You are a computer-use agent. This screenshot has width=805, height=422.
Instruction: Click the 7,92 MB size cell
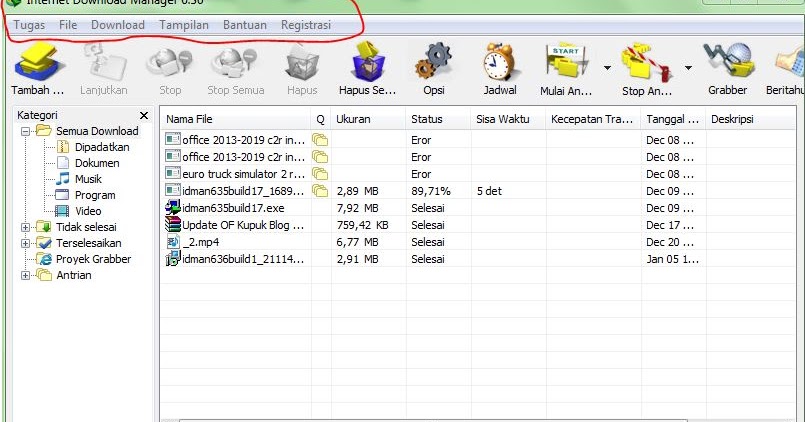pos(357,208)
